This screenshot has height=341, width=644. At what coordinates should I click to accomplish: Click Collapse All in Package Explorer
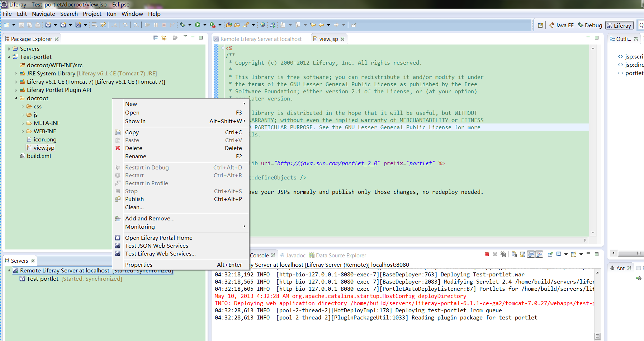156,38
